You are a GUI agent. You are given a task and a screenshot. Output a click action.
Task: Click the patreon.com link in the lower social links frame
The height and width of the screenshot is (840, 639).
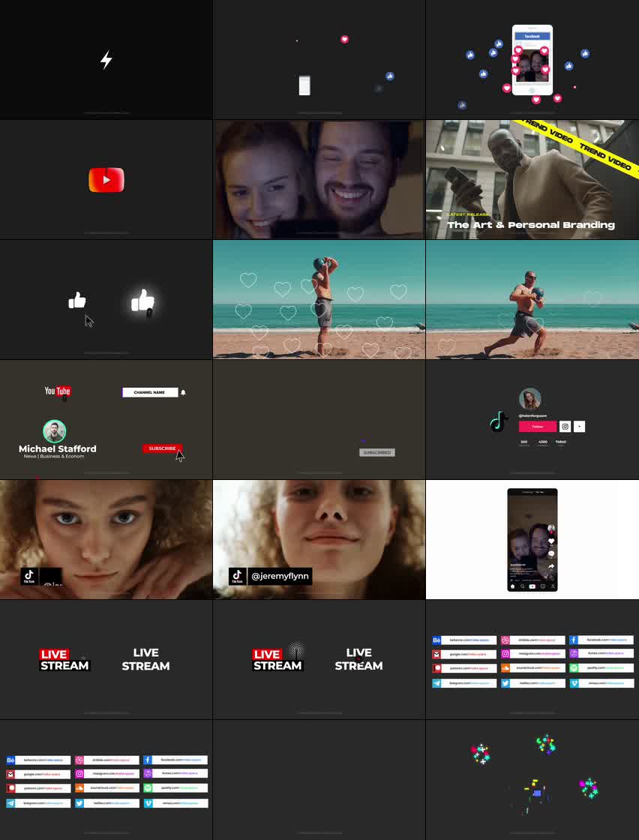43,788
